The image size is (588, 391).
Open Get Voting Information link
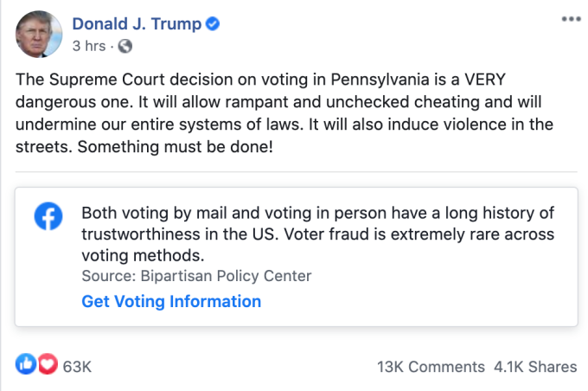click(171, 302)
